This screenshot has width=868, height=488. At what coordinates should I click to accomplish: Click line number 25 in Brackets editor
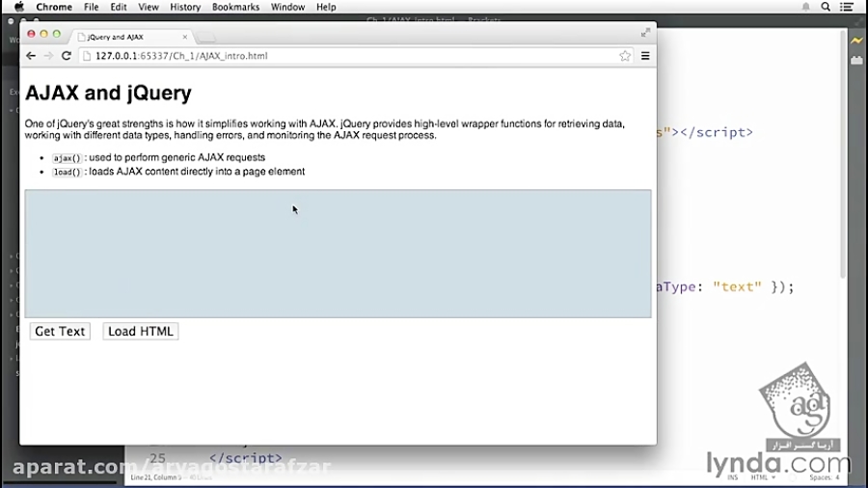[157, 458]
